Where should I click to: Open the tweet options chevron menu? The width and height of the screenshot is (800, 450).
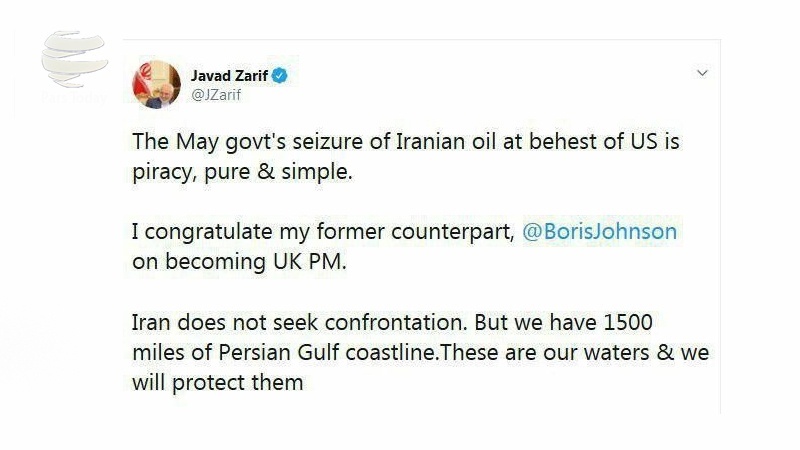tap(702, 74)
